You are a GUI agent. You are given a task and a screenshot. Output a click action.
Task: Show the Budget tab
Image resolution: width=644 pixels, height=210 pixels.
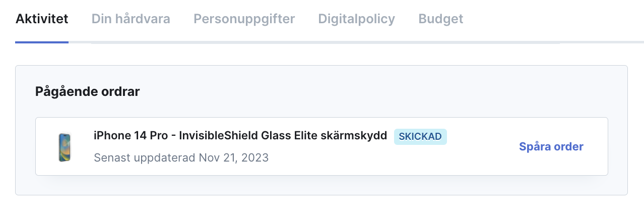tap(441, 19)
